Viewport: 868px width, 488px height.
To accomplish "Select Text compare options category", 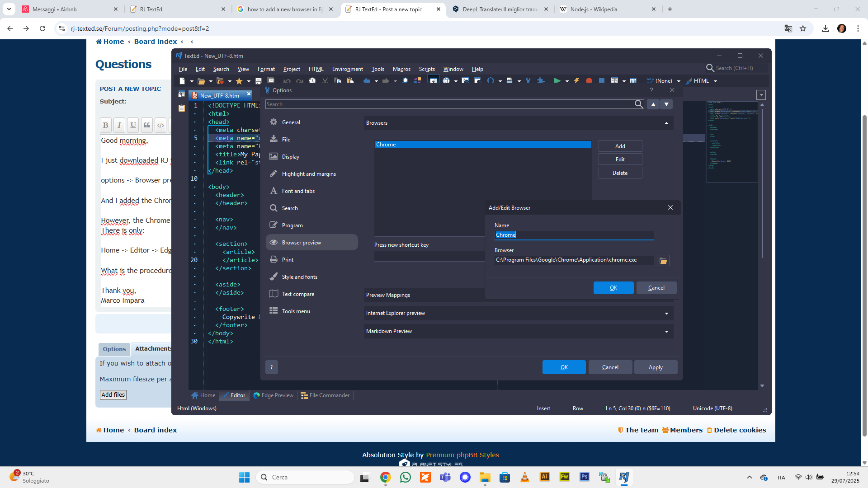I will [312, 294].
